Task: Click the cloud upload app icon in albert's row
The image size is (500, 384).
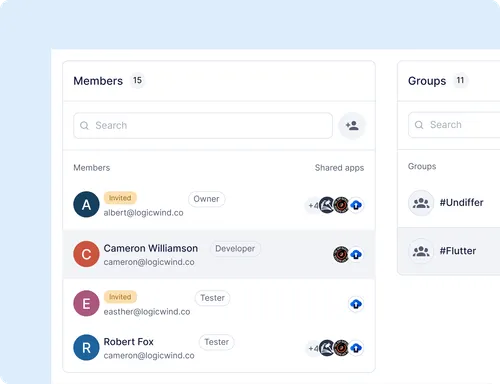Action: pyautogui.click(x=356, y=205)
